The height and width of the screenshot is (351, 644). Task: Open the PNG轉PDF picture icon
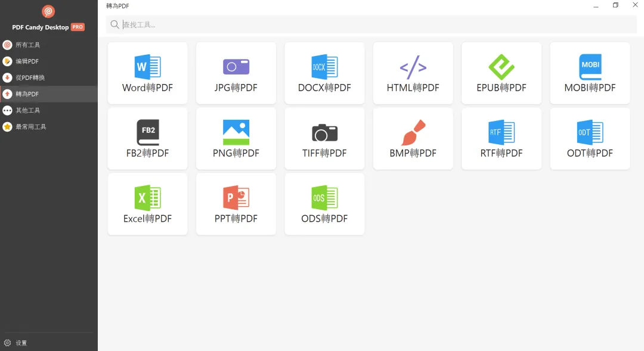(236, 132)
